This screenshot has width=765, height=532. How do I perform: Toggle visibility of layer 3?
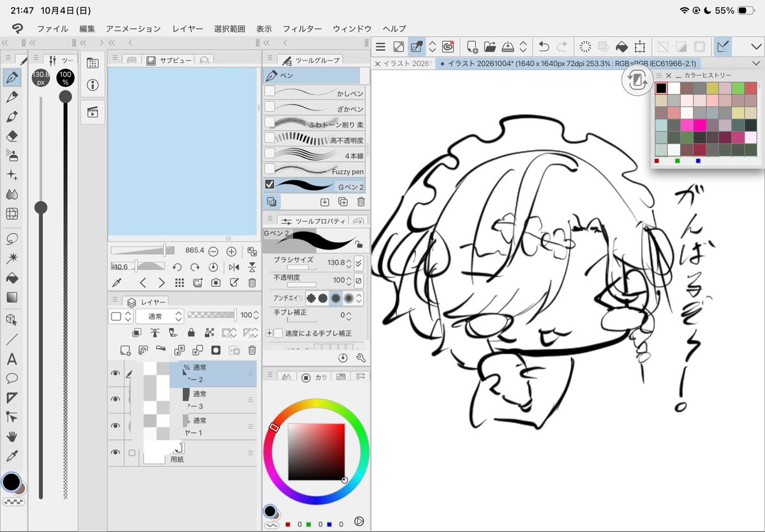pyautogui.click(x=115, y=399)
